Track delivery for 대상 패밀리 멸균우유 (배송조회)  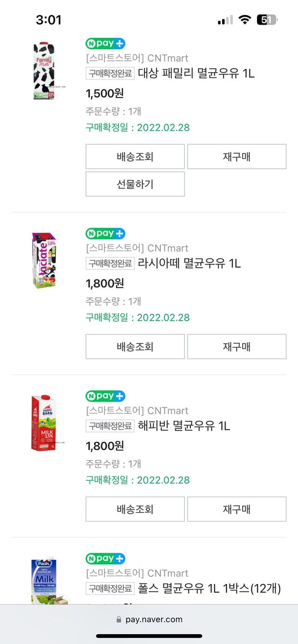tap(135, 157)
